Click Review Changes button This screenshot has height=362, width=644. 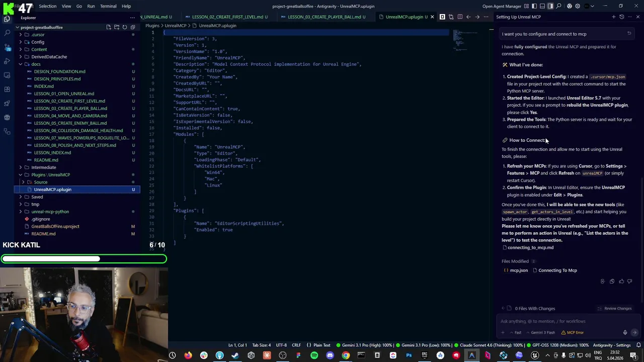[x=614, y=309]
